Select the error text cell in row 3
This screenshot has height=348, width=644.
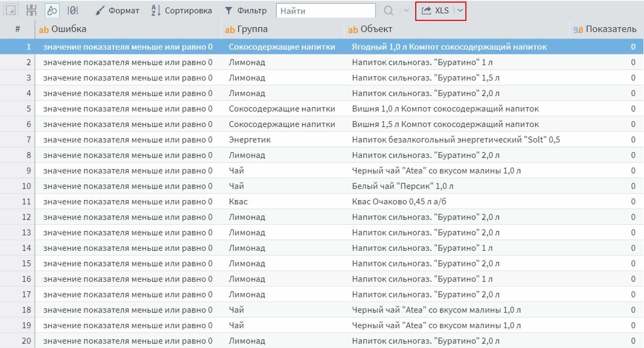(128, 78)
